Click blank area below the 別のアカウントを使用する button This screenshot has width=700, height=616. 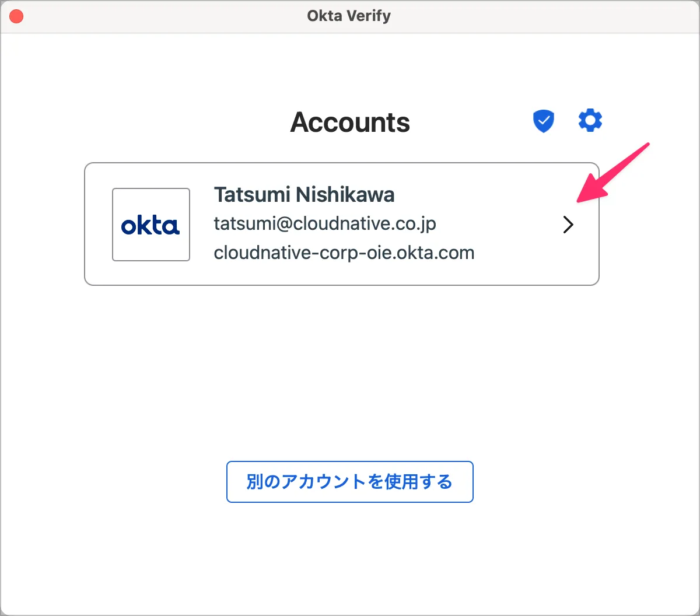pos(350,554)
